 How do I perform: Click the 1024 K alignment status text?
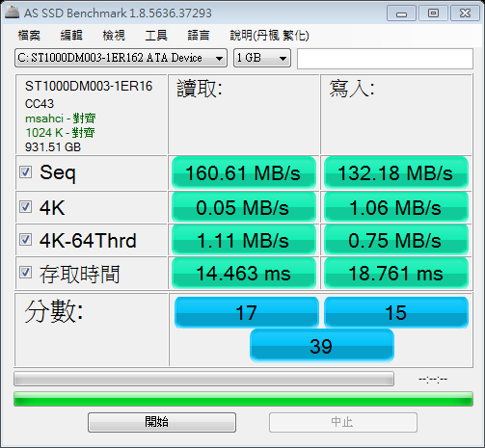pyautogui.click(x=60, y=133)
